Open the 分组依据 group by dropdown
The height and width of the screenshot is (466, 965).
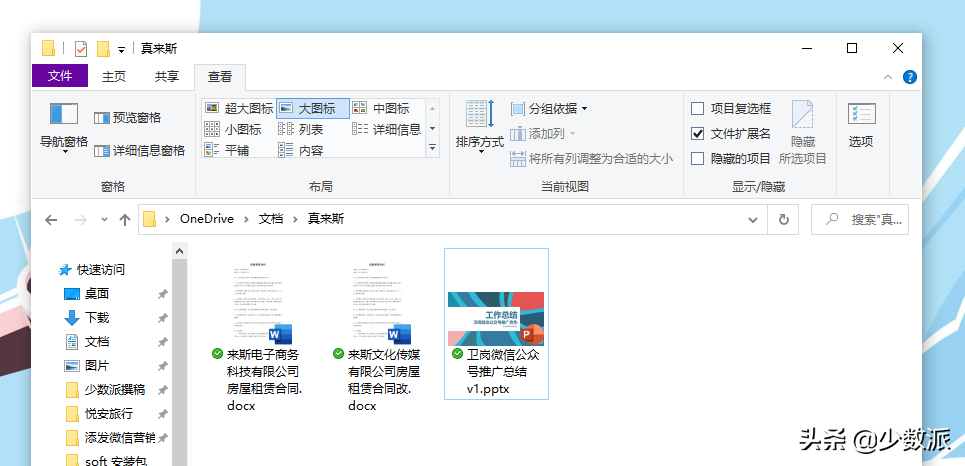coord(550,109)
